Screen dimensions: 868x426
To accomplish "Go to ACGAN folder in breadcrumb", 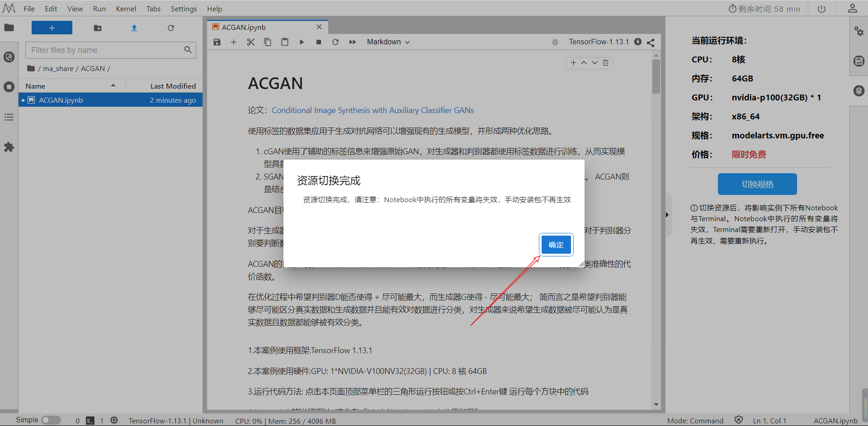I will point(93,68).
